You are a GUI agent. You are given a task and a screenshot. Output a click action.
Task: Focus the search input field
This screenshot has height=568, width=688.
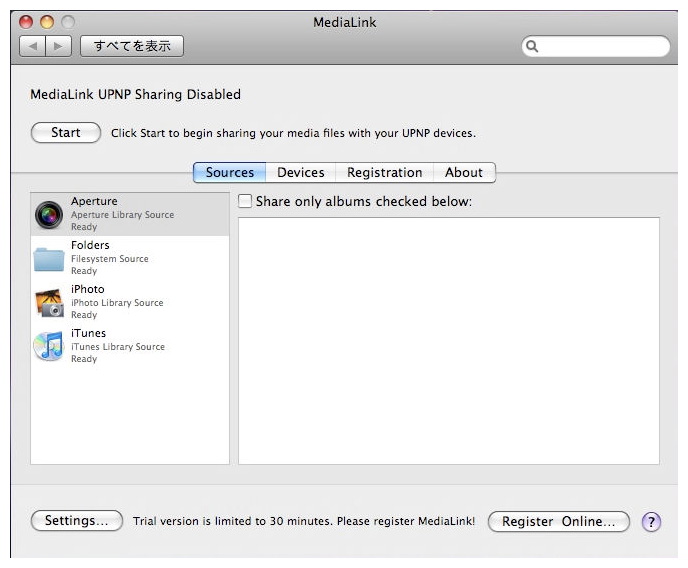coord(596,46)
